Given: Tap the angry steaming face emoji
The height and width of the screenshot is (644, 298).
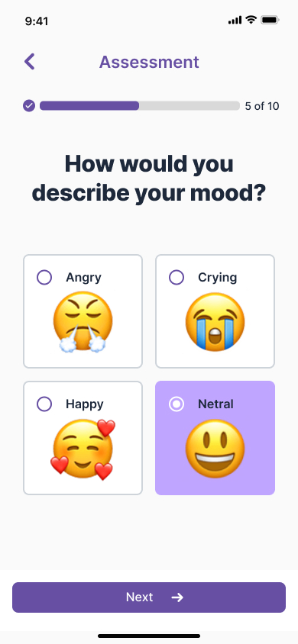Looking at the screenshot, I should [83, 323].
